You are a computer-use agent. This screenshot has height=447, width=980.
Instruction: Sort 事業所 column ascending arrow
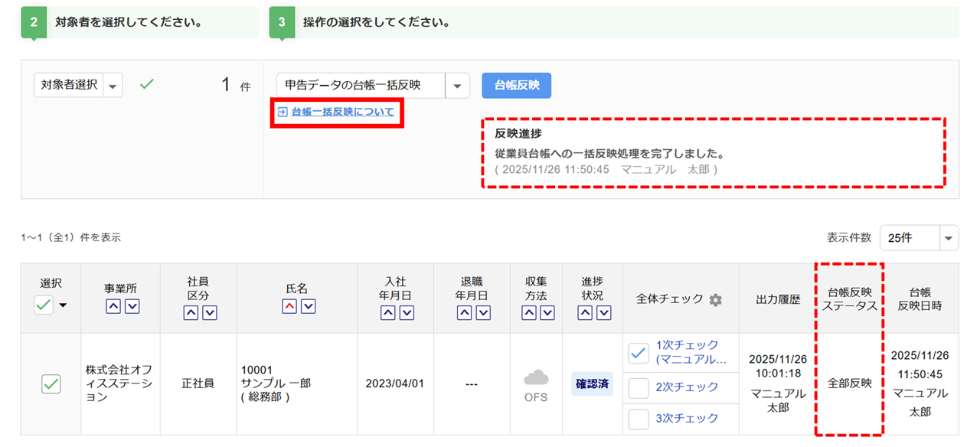[x=112, y=307]
